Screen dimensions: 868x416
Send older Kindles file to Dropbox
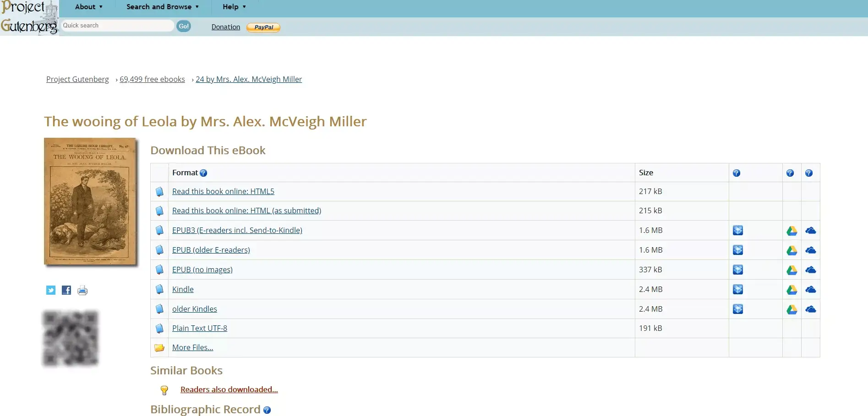[x=737, y=309]
